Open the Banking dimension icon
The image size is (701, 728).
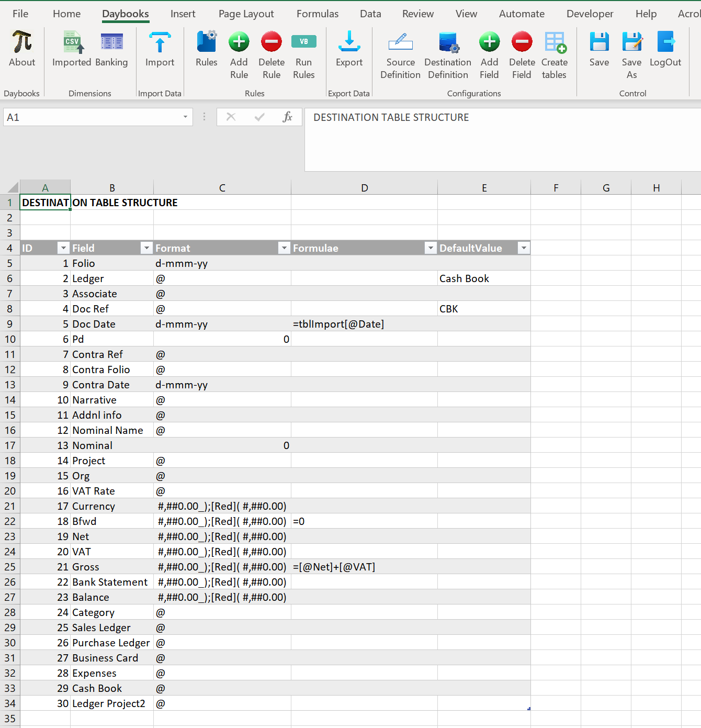pos(111,42)
